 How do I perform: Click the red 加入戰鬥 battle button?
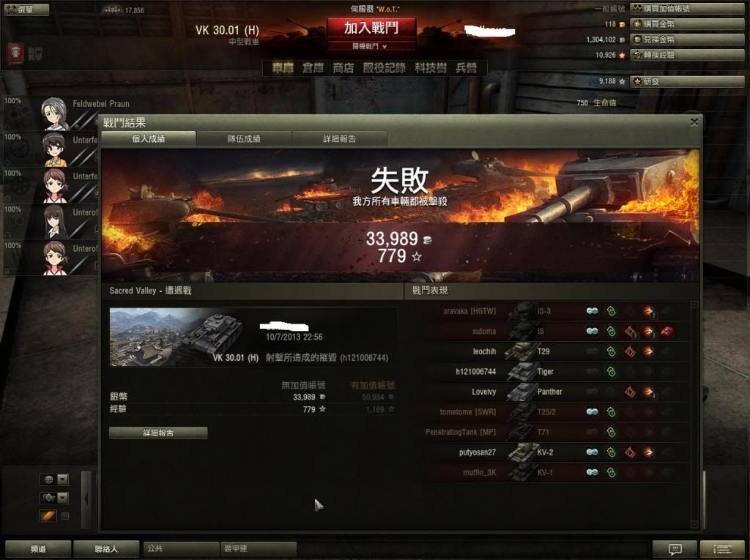pyautogui.click(x=371, y=29)
